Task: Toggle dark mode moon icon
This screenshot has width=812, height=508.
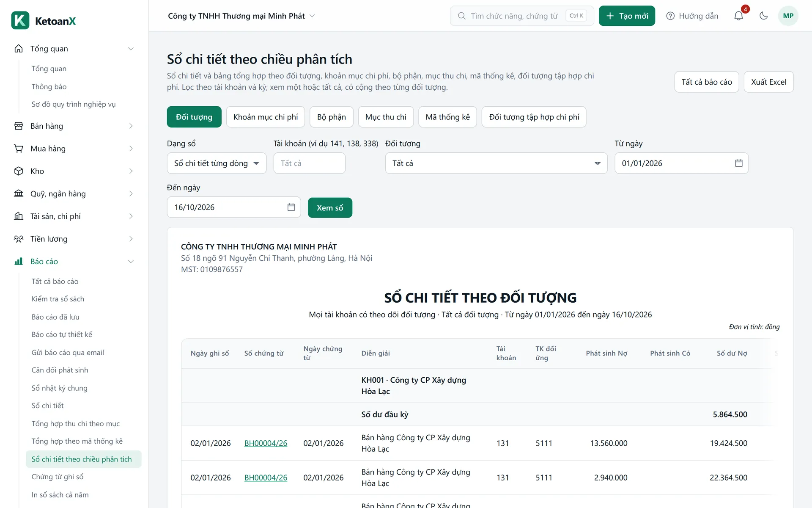Action: 763,16
